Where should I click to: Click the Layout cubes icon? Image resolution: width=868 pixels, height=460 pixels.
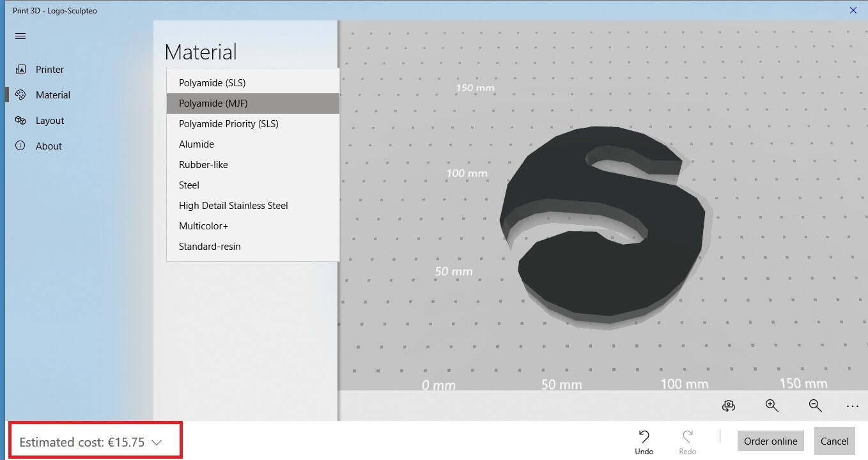(x=20, y=120)
